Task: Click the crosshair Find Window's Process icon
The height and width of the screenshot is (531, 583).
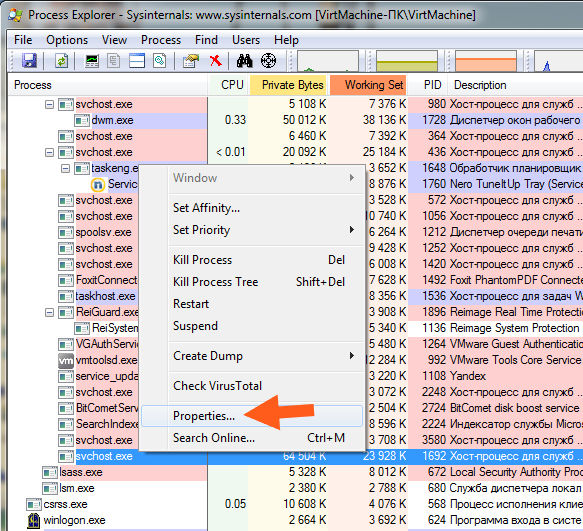Action: pos(268,60)
